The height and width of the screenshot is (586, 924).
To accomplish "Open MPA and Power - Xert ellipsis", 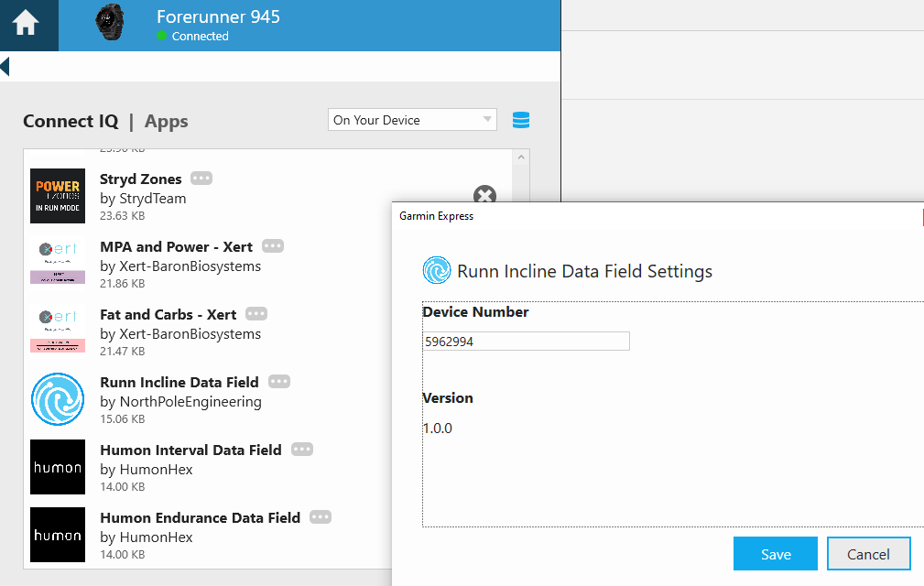I will coord(273,246).
